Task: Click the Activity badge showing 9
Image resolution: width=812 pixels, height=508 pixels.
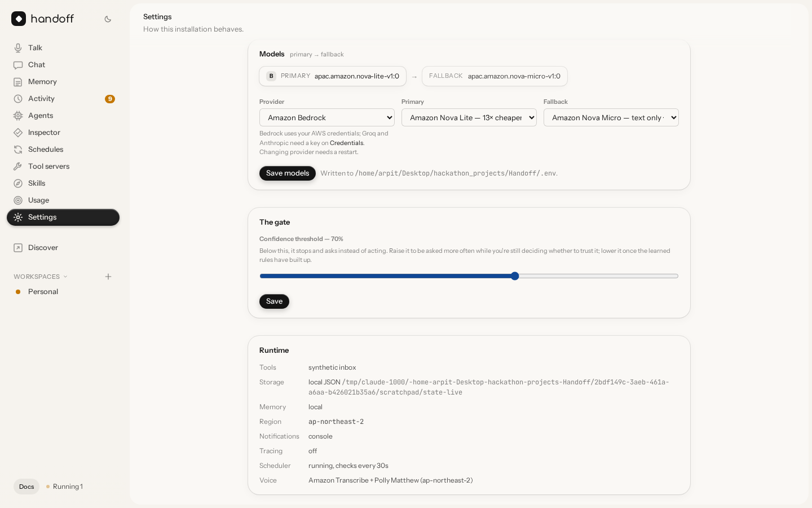Action: [x=110, y=99]
